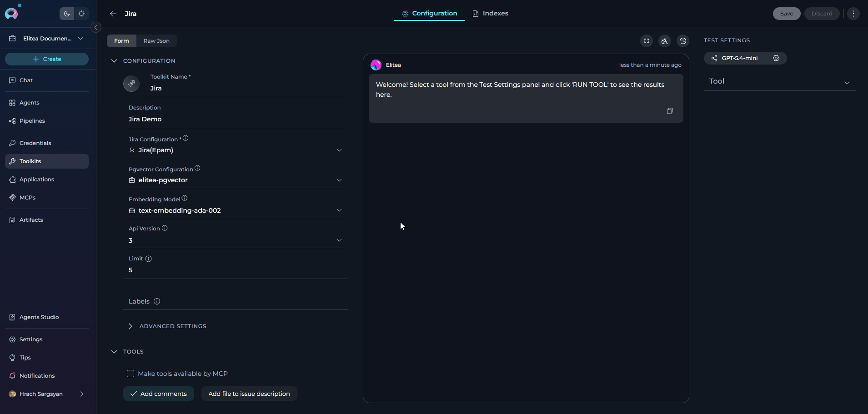
Task: Switch to the Configuration tab
Action: click(429, 14)
